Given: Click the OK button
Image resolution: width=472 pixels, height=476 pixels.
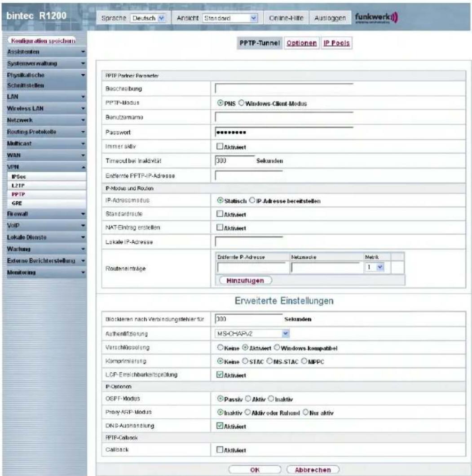Looking at the screenshot, I should point(255,470).
